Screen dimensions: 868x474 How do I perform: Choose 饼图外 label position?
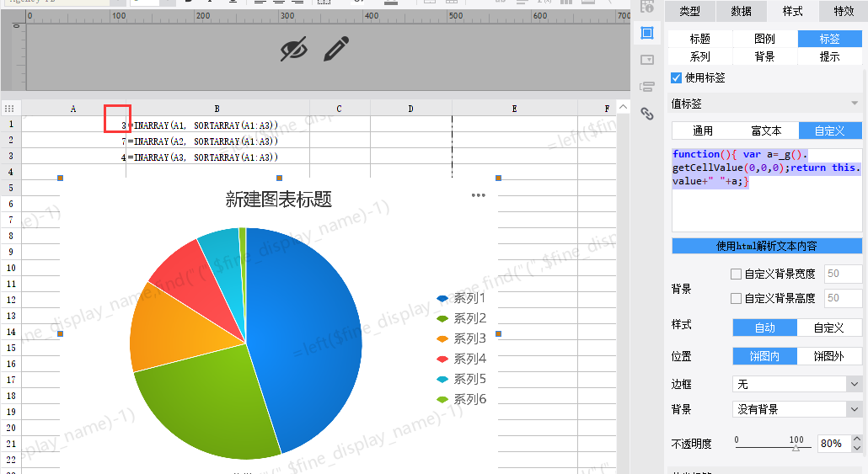tap(828, 356)
